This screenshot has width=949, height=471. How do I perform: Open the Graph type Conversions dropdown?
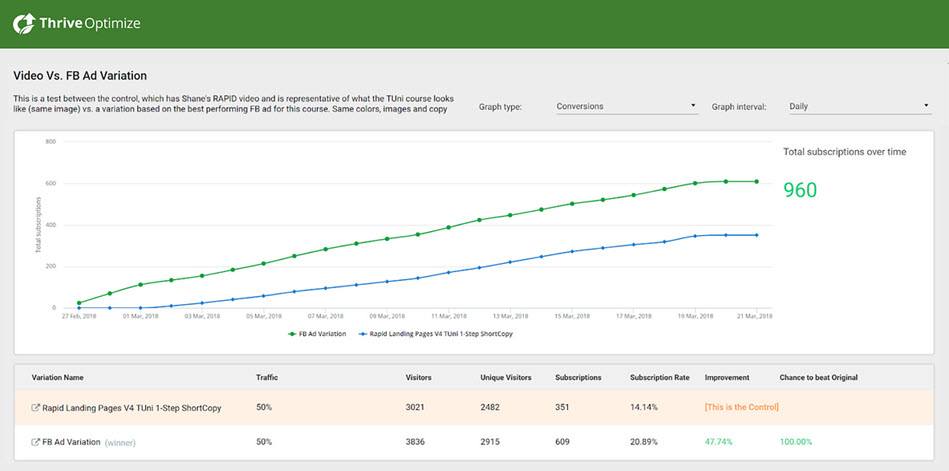pyautogui.click(x=626, y=107)
